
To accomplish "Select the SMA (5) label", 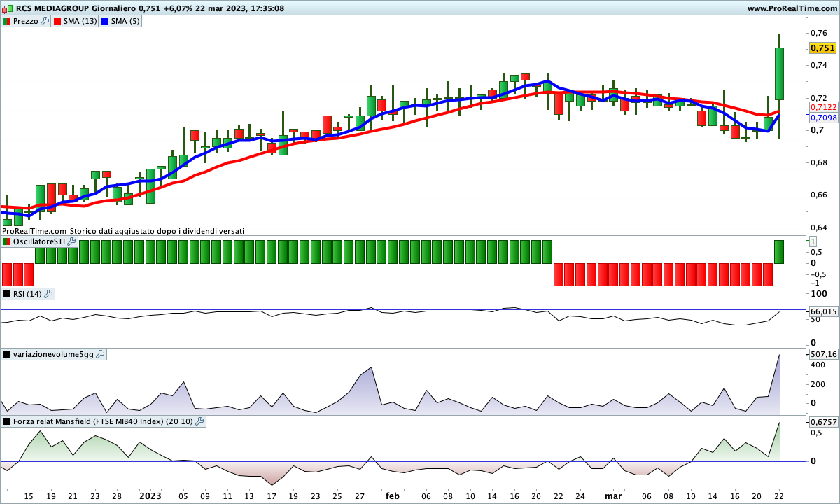I will [x=125, y=21].
